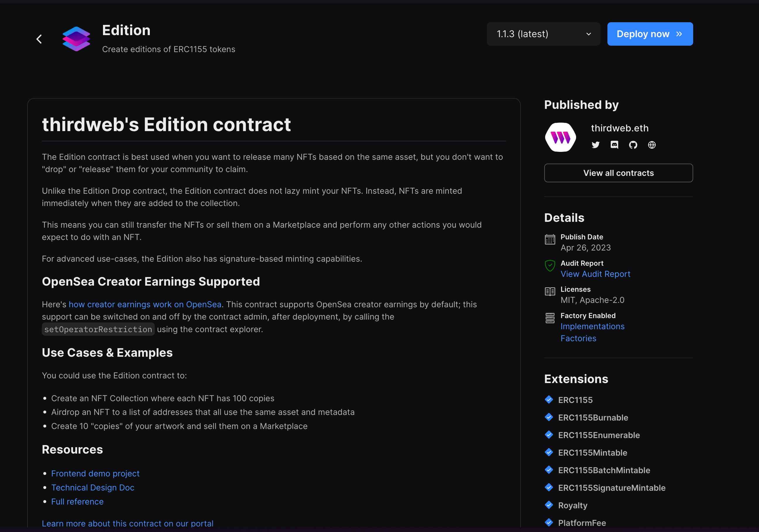Viewport: 759px width, 532px height.
Task: Click the back chevron arrow
Action: coord(39,39)
